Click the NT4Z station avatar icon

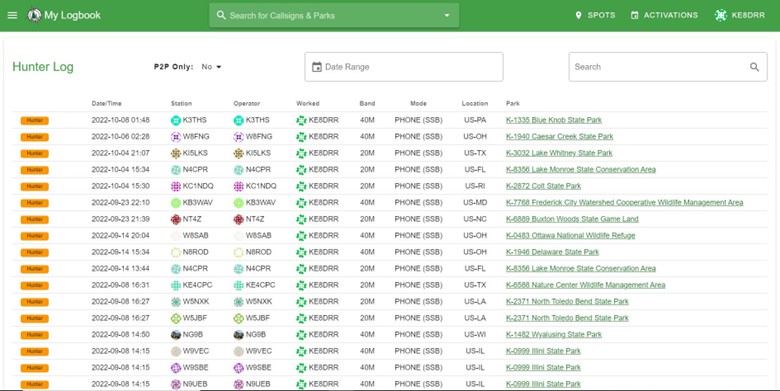coord(176,219)
